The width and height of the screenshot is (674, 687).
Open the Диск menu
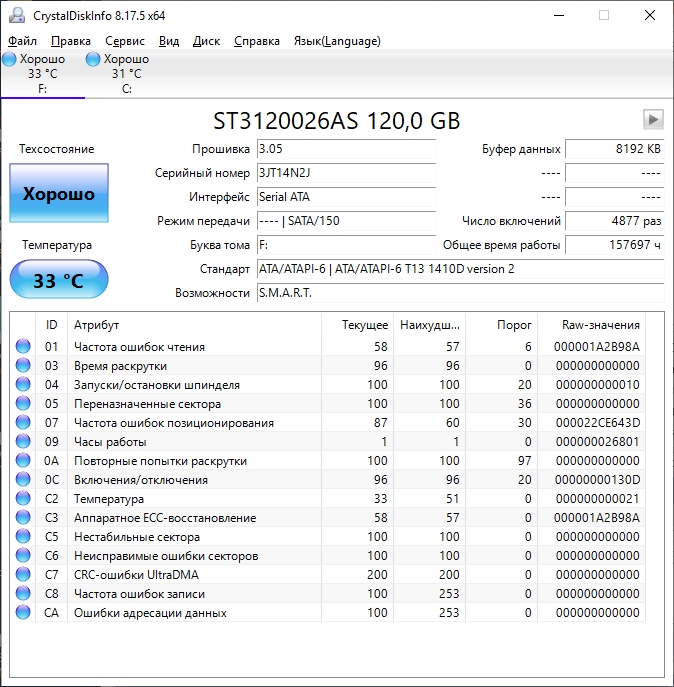[206, 41]
